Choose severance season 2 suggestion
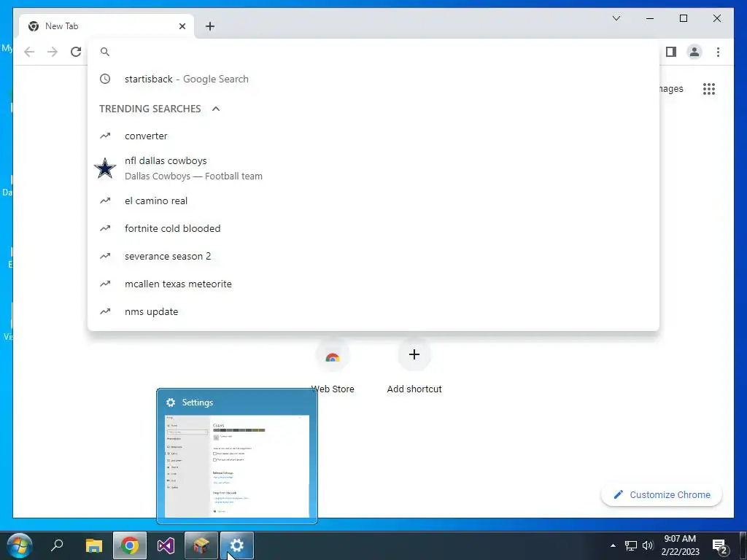The image size is (747, 560). [373, 256]
